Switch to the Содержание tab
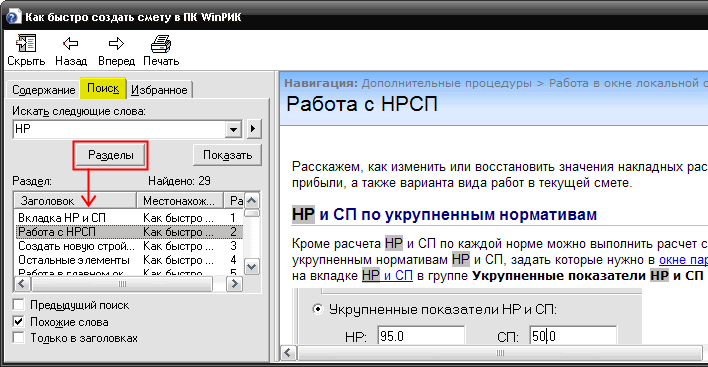 43,90
